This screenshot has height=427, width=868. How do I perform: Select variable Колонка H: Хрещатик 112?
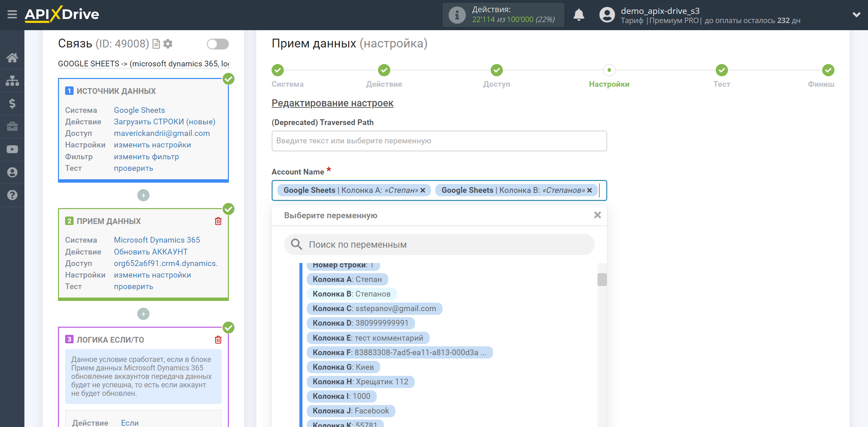point(360,382)
